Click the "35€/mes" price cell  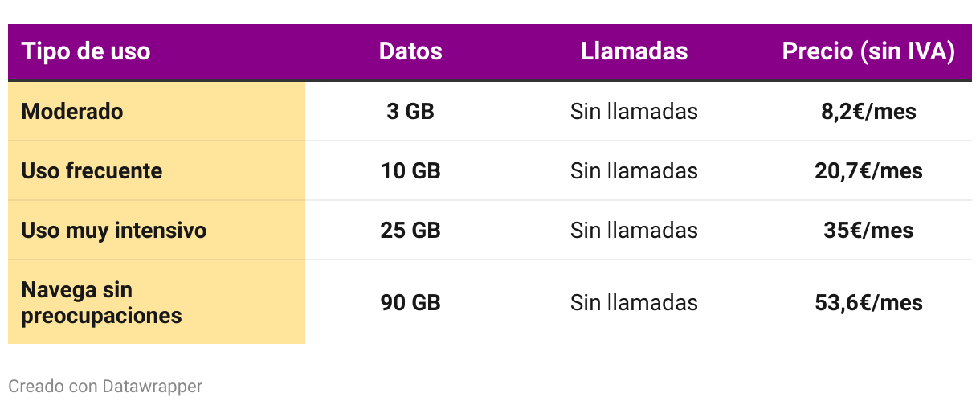pos(868,231)
